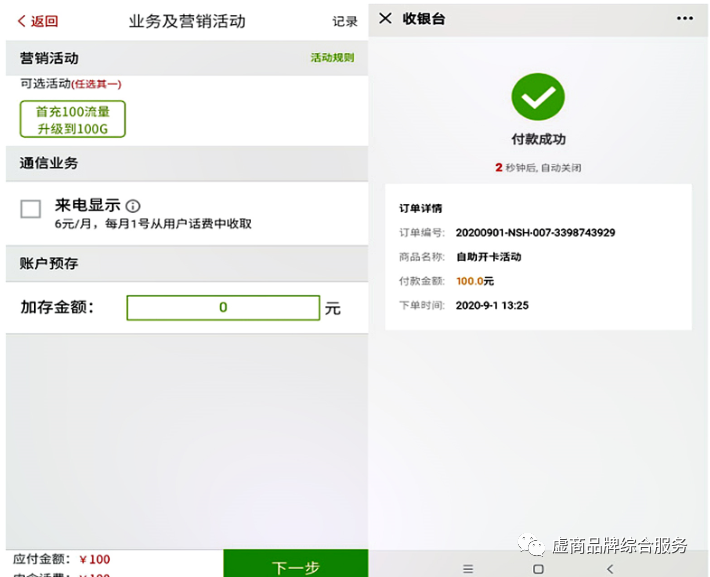710x577 pixels.
Task: Click the 虚商品牌综合服务 account name
Action: coord(620,545)
